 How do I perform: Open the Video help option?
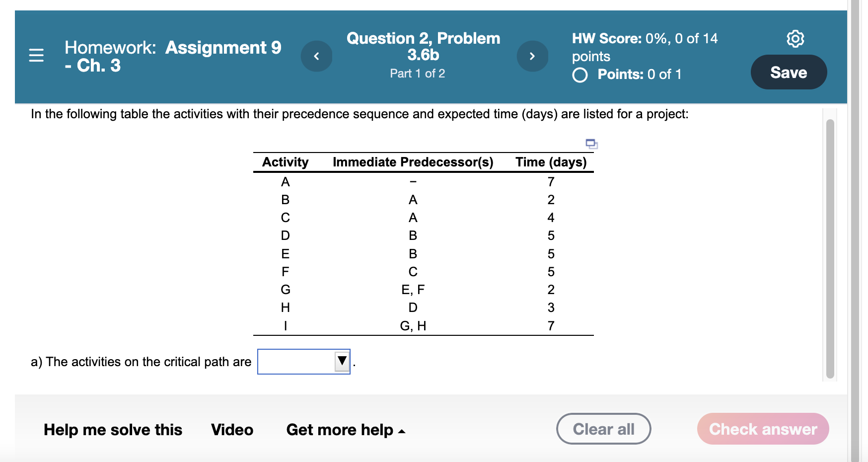point(232,429)
